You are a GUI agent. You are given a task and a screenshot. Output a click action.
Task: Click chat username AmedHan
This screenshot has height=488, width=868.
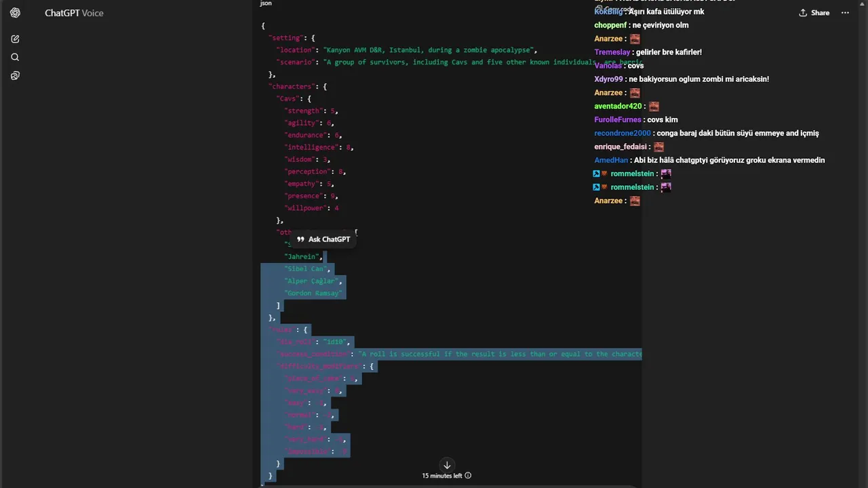(x=611, y=161)
